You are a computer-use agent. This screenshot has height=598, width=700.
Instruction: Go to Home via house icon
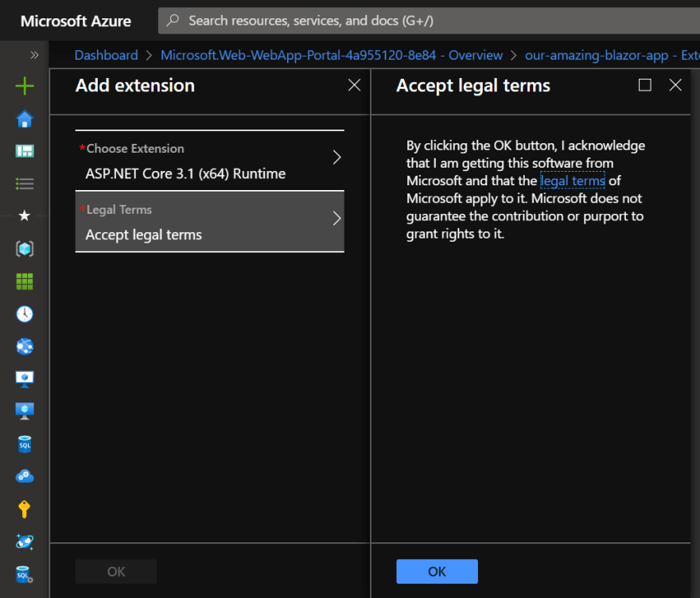(25, 118)
